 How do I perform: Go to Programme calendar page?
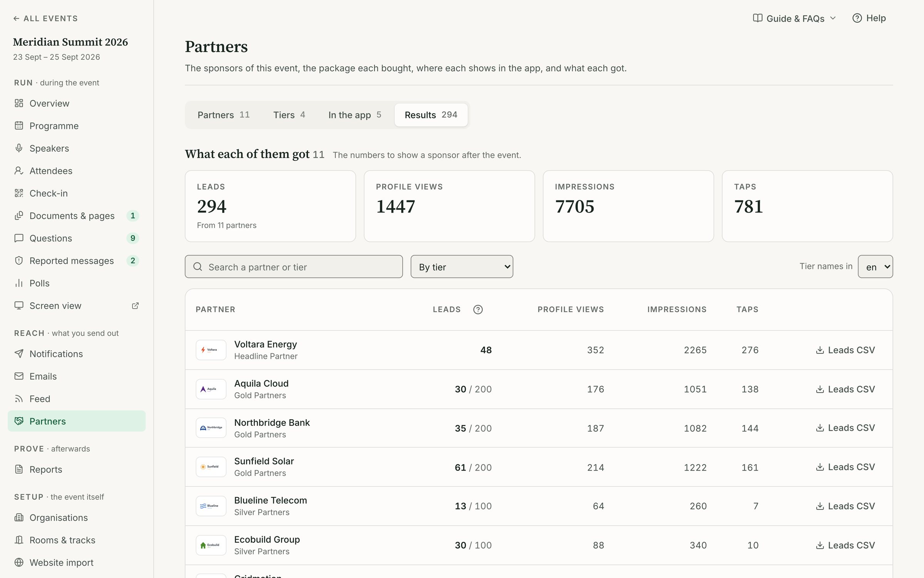pos(77,126)
